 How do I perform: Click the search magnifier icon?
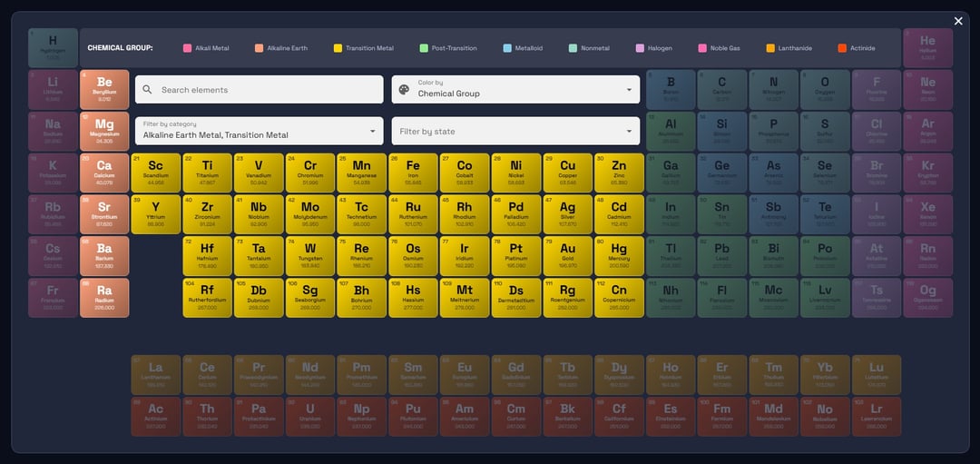pos(148,90)
